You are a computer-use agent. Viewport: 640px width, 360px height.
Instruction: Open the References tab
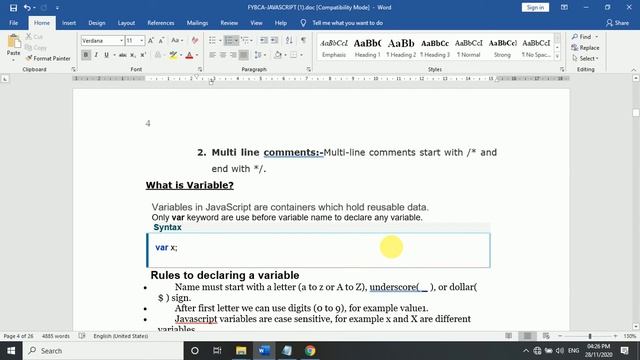(x=160, y=23)
